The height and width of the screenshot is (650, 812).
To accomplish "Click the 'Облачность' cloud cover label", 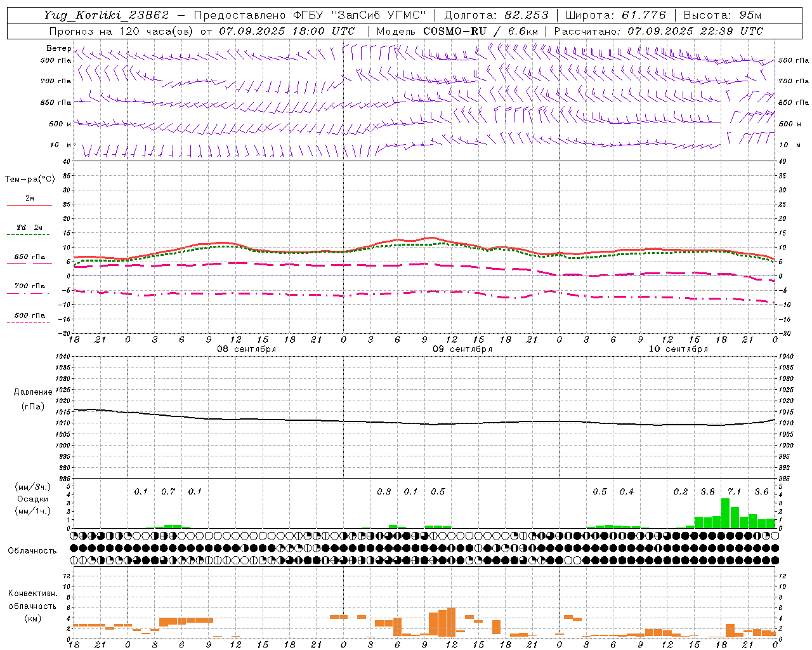I will coord(32,551).
